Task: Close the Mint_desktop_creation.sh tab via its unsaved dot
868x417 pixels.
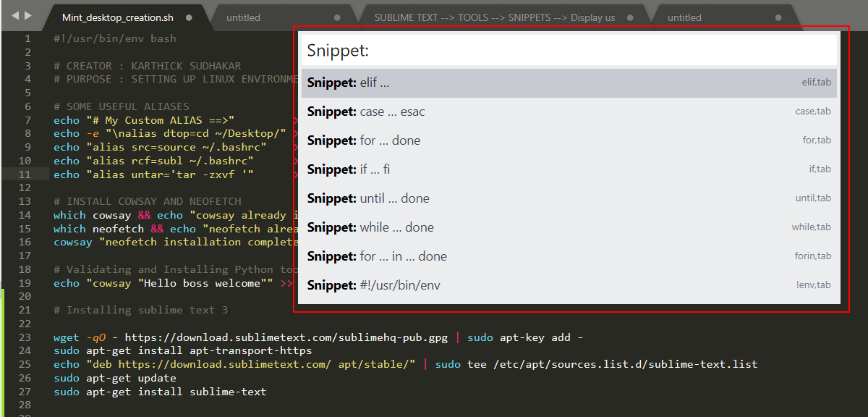Action: pos(189,17)
